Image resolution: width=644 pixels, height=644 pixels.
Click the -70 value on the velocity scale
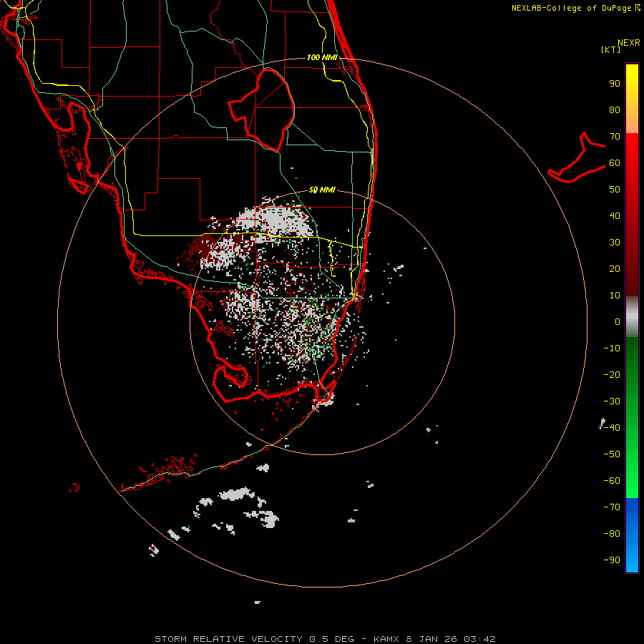coord(612,507)
